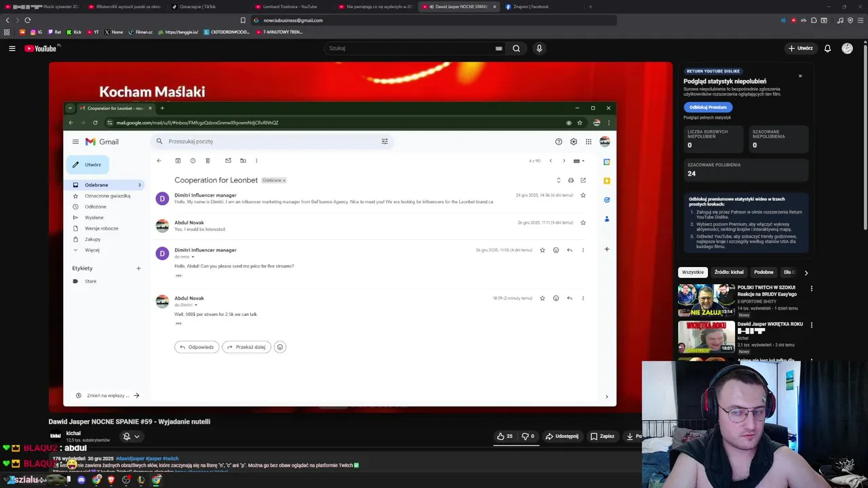Click the Gmail Utwórz compose button
Screen dimensions: 868x488
87,165
